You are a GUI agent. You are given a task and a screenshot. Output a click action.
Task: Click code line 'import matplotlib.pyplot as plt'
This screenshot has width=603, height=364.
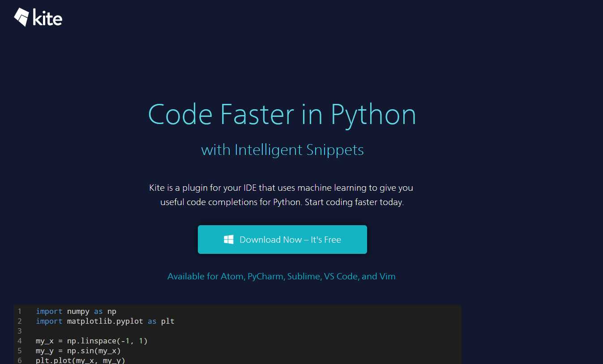pos(105,321)
